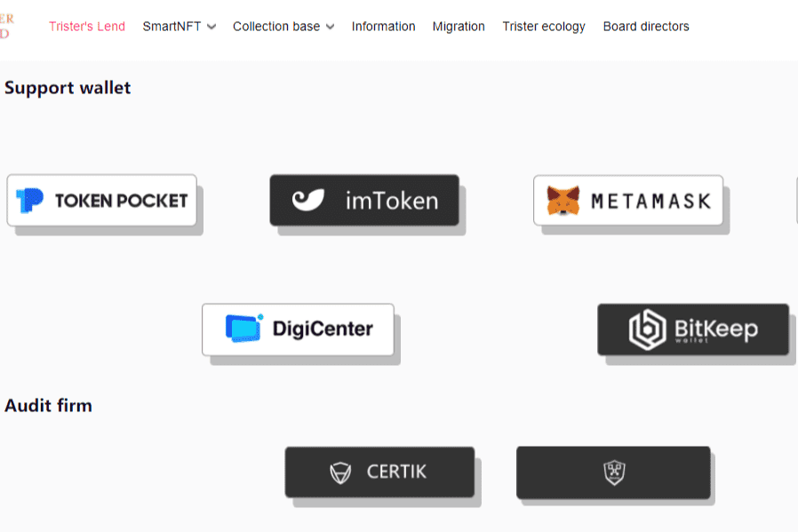The image size is (798, 532).
Task: Click the DigiCenter blue logo icon
Action: pos(242,328)
